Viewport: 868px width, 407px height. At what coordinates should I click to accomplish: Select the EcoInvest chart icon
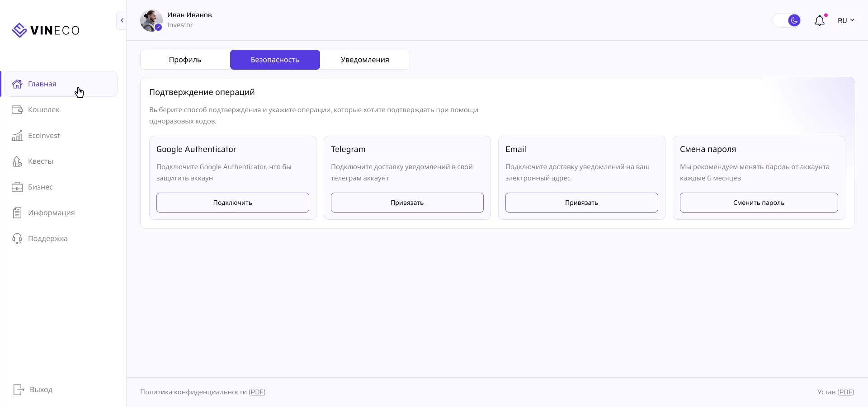point(17,136)
